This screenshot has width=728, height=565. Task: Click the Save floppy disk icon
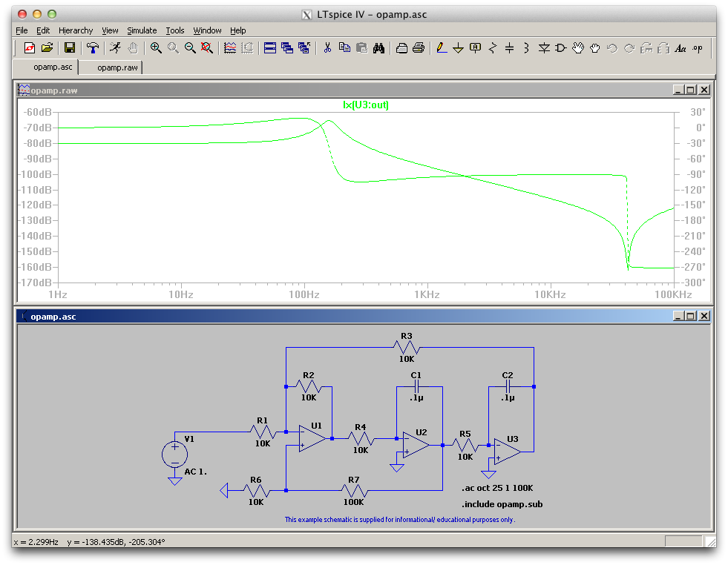[x=70, y=47]
